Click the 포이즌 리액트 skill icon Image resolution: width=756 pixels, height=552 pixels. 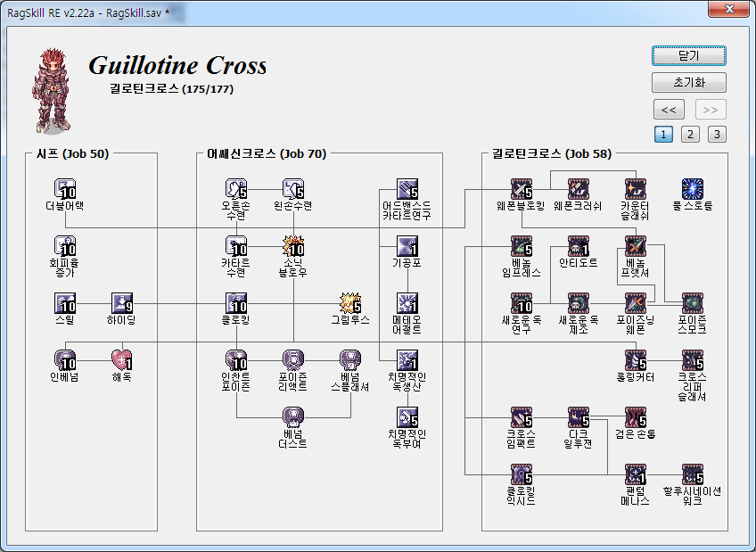click(293, 360)
